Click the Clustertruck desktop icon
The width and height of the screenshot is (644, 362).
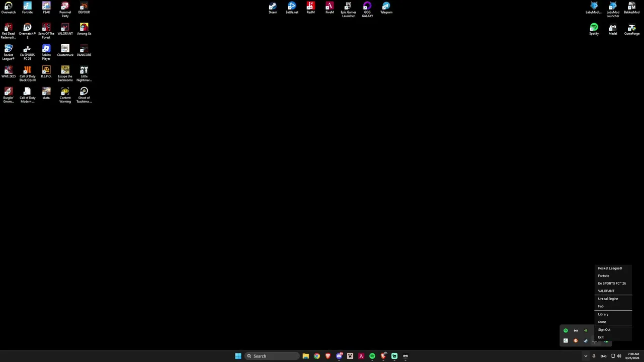65,51
